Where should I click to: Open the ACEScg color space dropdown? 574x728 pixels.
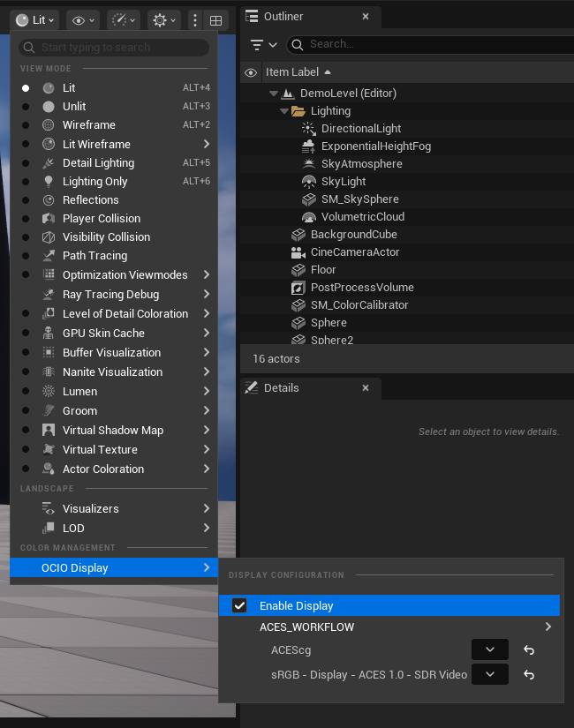tap(490, 649)
